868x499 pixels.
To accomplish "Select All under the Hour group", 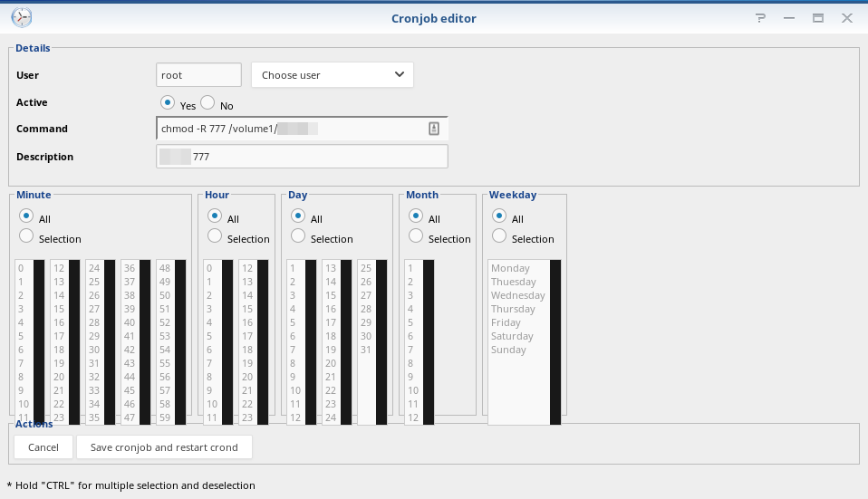I will click(214, 216).
